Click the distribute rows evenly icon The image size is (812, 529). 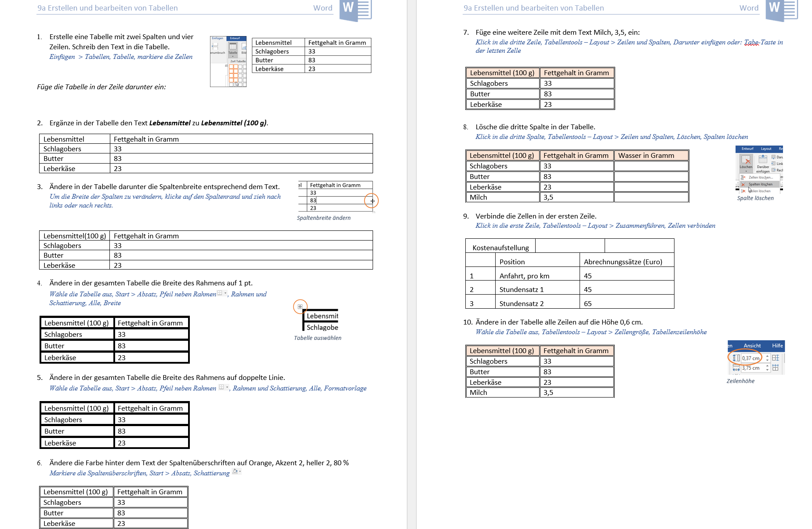point(776,358)
